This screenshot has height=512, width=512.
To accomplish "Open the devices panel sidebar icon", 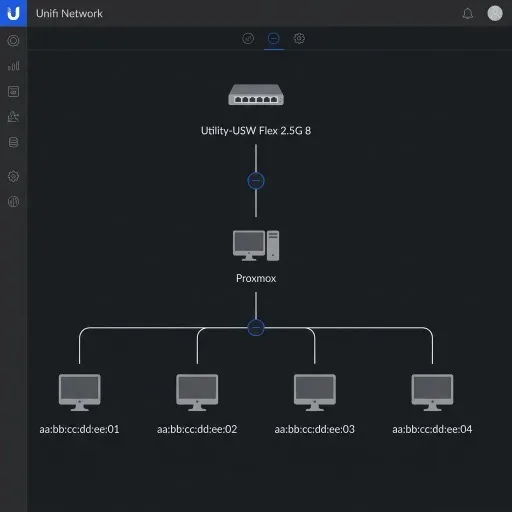I will coord(13,91).
